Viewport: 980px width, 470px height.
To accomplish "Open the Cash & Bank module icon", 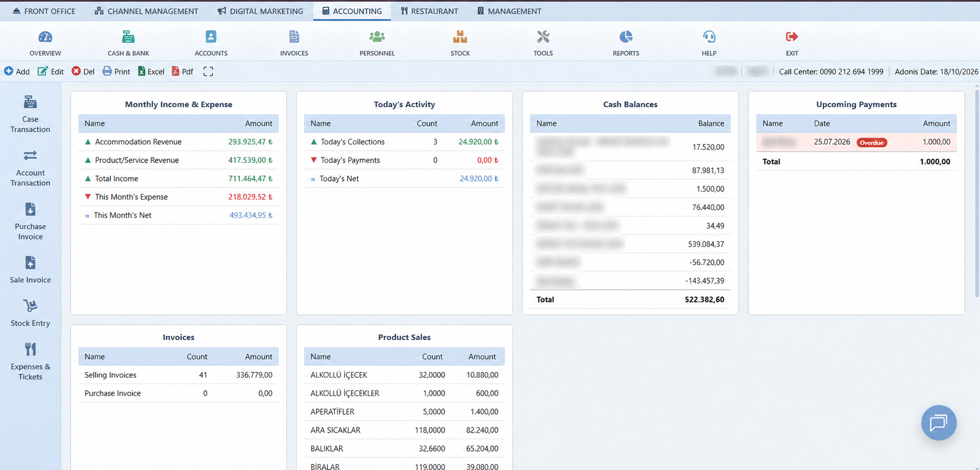I will 128,37.
